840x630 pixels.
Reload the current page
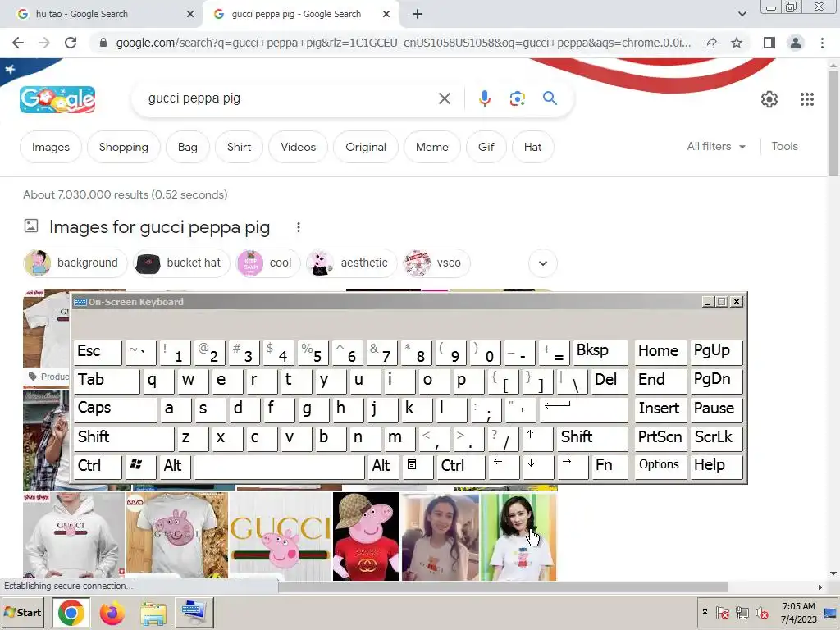(x=71, y=43)
